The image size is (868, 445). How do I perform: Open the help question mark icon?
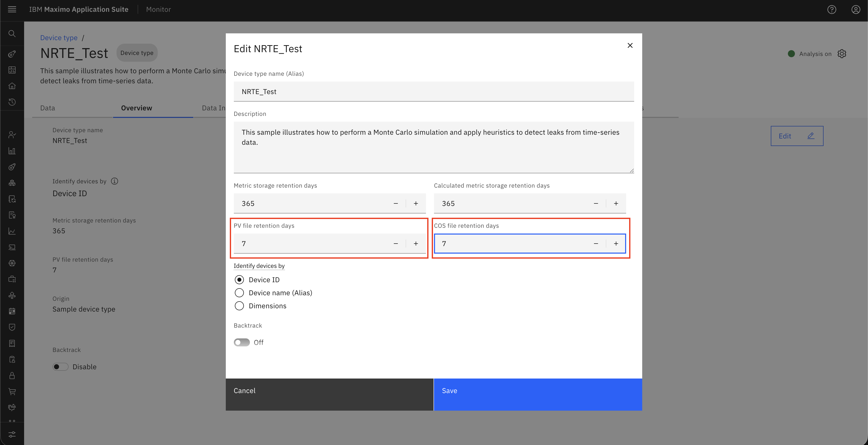coord(832,10)
